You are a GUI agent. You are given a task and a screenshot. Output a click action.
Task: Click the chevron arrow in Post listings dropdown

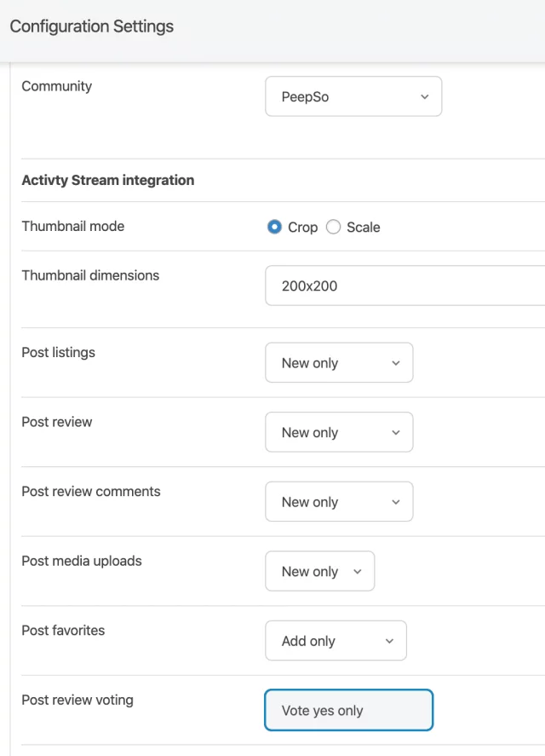click(x=395, y=363)
